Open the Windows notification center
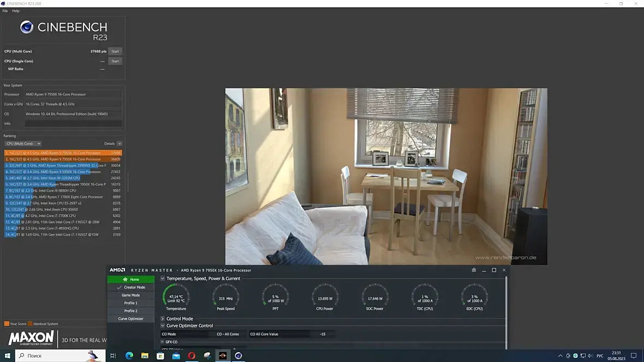Screen dimensions: 644x362 634,356
